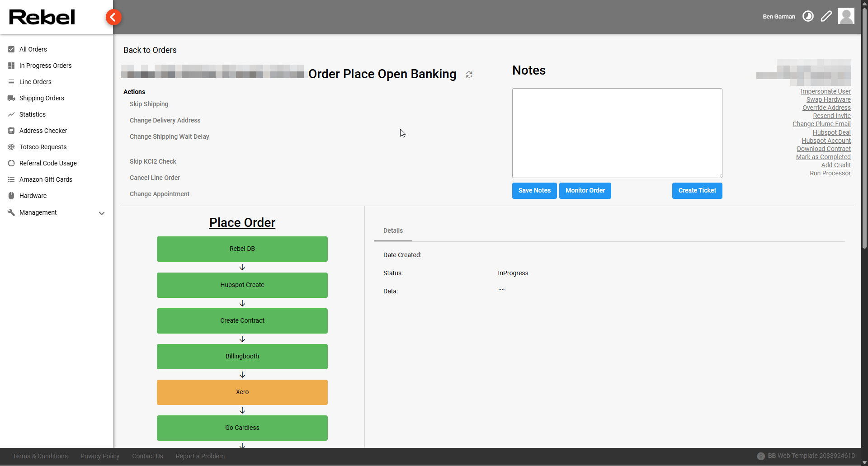Click the page vertical scrollbar
Screen dimensions: 868x466
tap(864, 136)
